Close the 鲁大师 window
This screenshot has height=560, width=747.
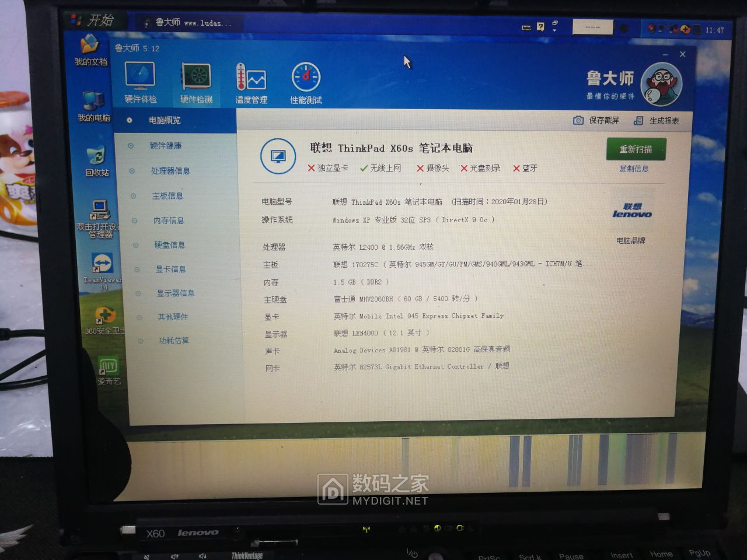coord(682,54)
